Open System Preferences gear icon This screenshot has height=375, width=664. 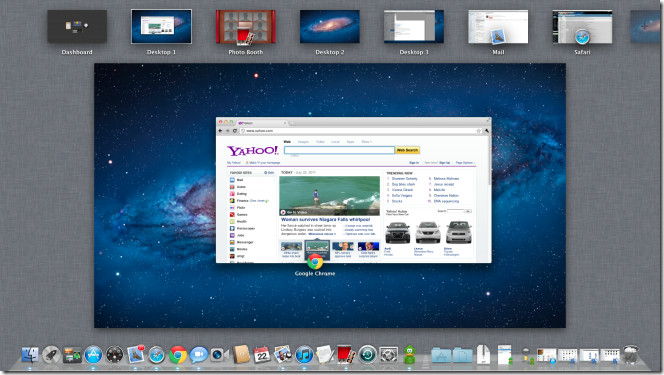click(x=388, y=355)
